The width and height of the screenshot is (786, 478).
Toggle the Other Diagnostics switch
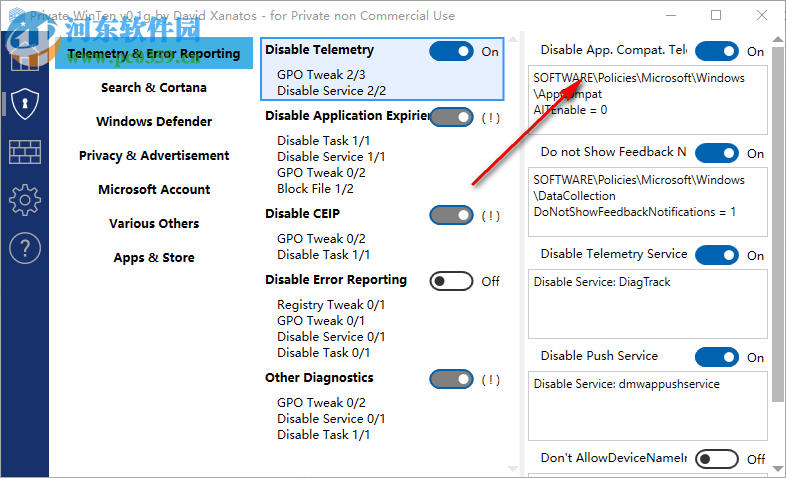pos(451,379)
